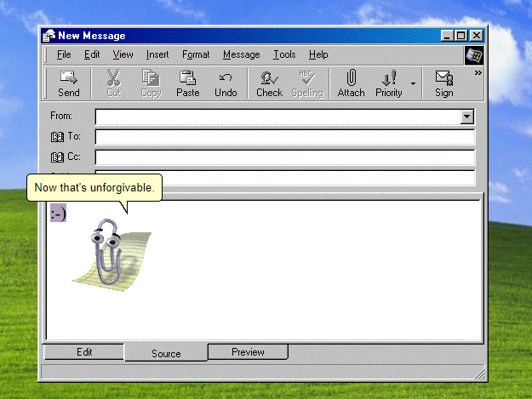This screenshot has height=399, width=532.
Task: Click into the To recipients field
Action: (x=285, y=137)
